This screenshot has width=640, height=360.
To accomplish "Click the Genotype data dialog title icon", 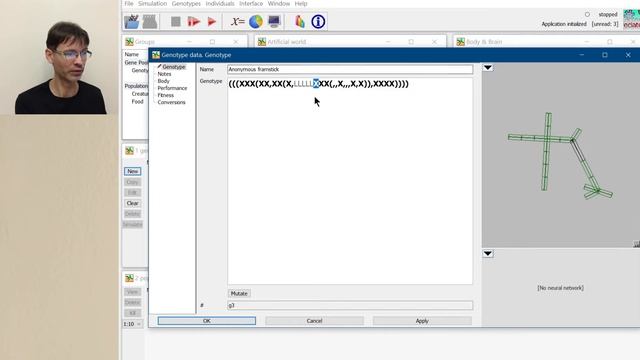I will pyautogui.click(x=156, y=55).
